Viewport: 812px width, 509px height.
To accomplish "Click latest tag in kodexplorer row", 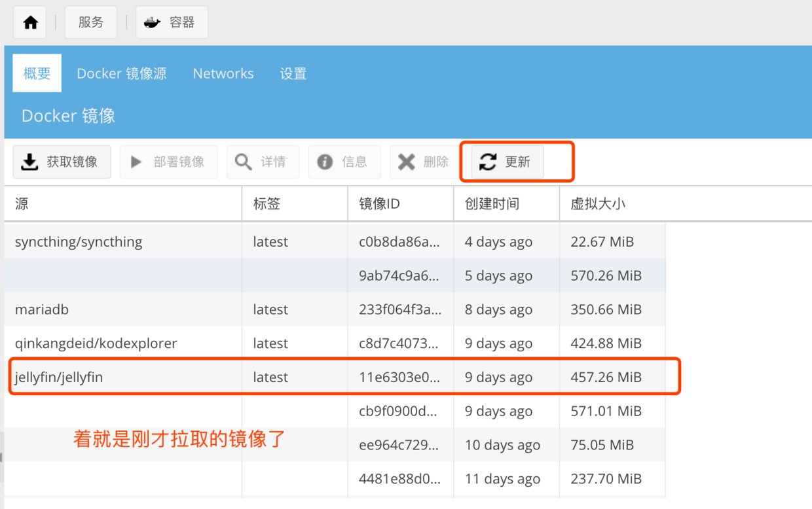I will (x=270, y=343).
